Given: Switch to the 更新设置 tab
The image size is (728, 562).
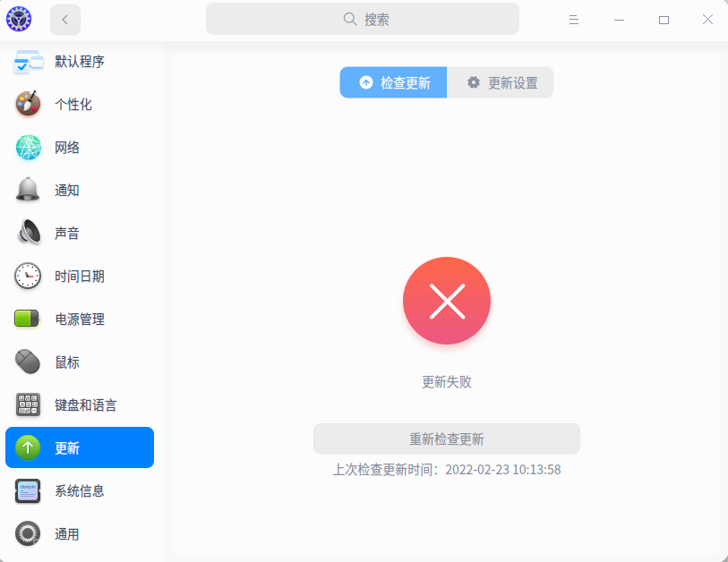Looking at the screenshot, I should (x=501, y=82).
